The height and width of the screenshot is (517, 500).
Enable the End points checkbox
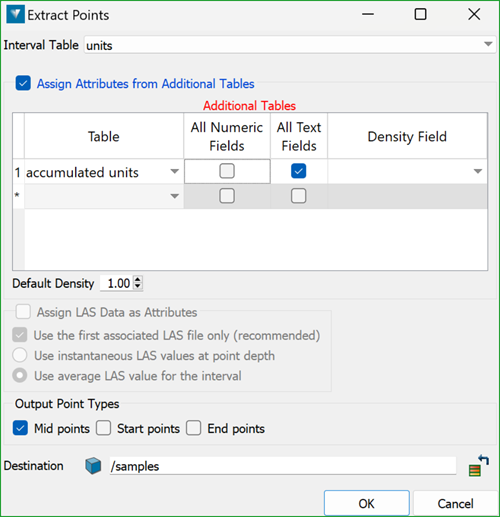(194, 428)
